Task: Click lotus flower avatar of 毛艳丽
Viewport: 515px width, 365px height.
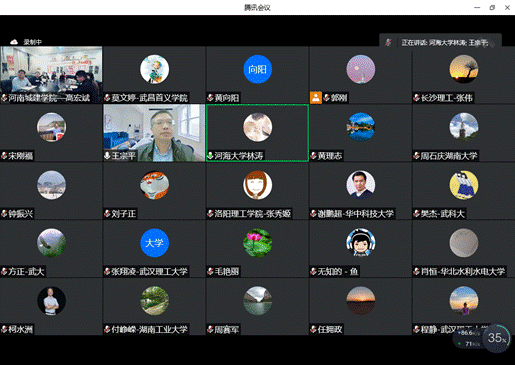Action: click(x=257, y=243)
